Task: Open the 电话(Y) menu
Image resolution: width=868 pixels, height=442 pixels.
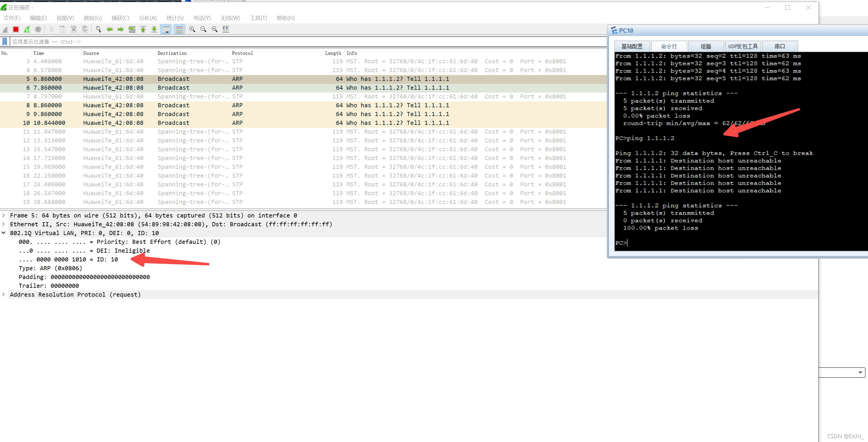Action: (x=202, y=18)
